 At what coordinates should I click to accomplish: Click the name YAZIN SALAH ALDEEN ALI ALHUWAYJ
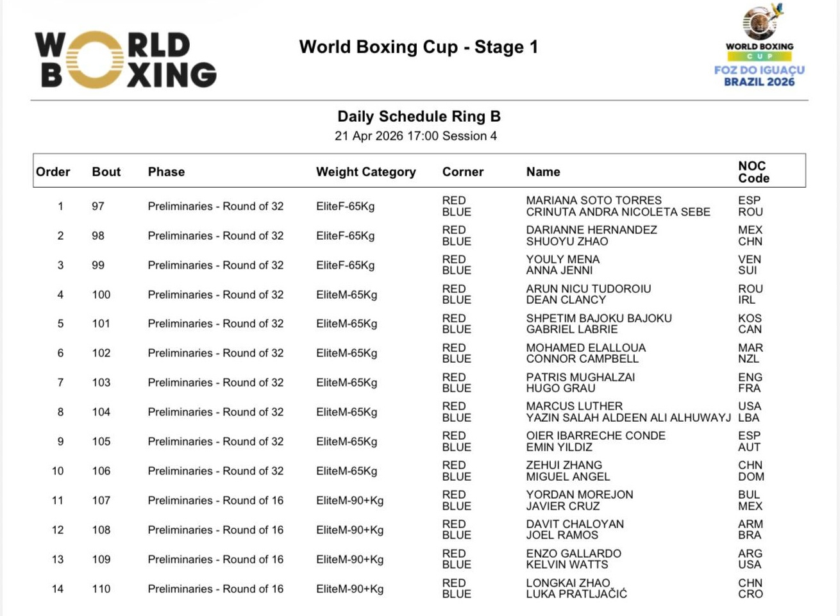pos(628,418)
